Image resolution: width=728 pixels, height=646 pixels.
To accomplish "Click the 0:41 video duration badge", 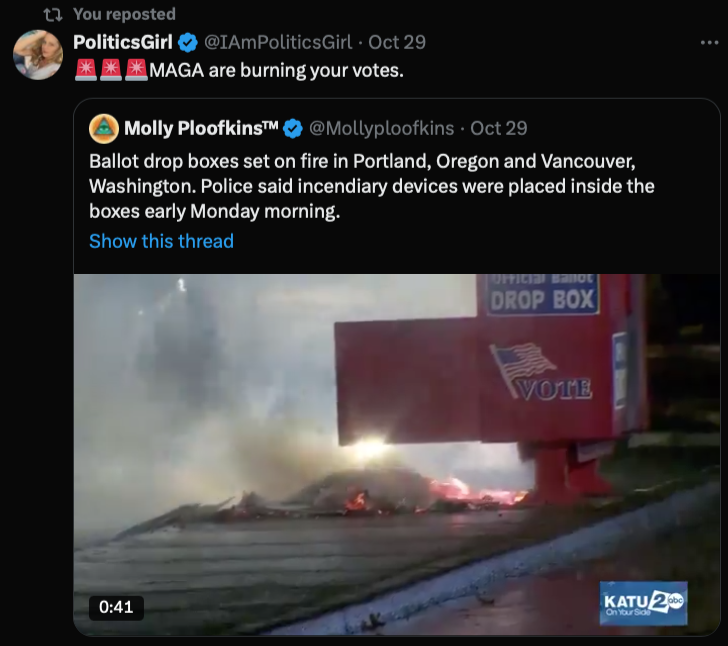I will pyautogui.click(x=116, y=607).
